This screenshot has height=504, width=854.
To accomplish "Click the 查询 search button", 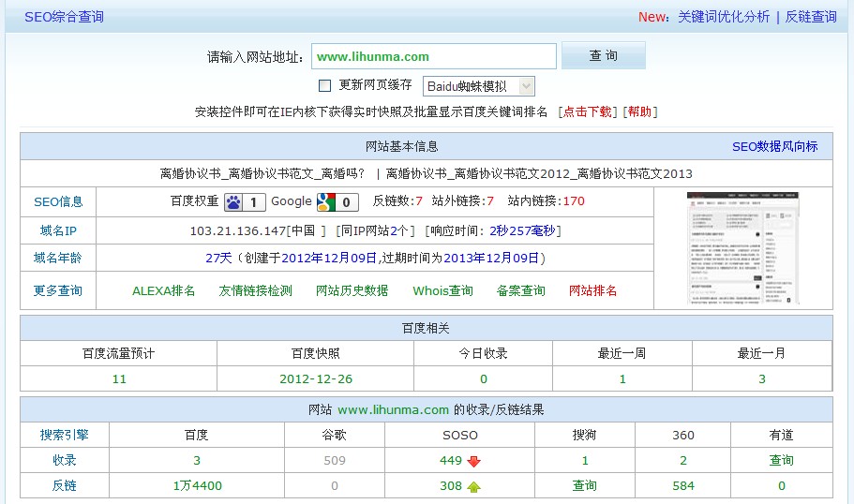I will (603, 56).
